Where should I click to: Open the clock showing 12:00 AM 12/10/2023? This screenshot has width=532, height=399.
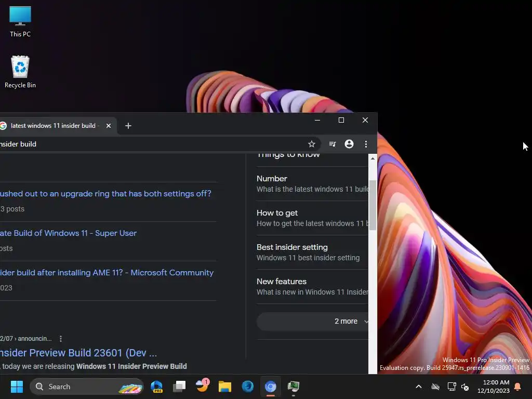pos(494,387)
